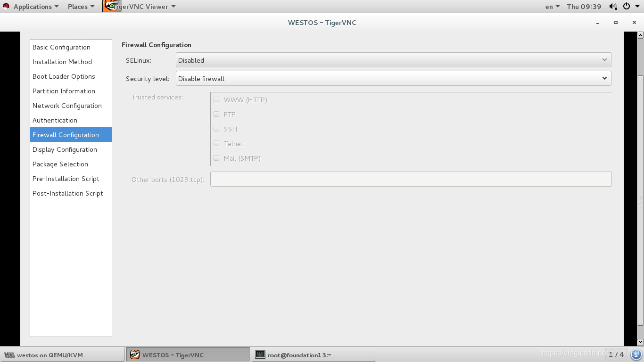Image resolution: width=644 pixels, height=362 pixels.
Task: Click the SELinux label
Action: pos(139,60)
